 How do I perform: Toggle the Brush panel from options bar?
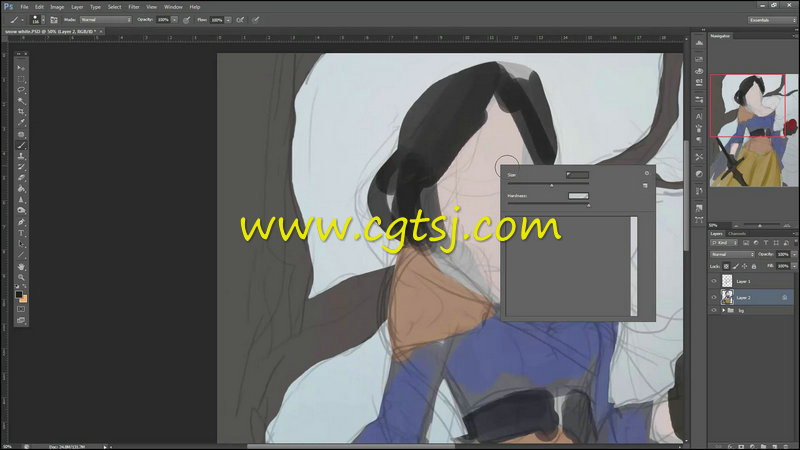tap(54, 20)
